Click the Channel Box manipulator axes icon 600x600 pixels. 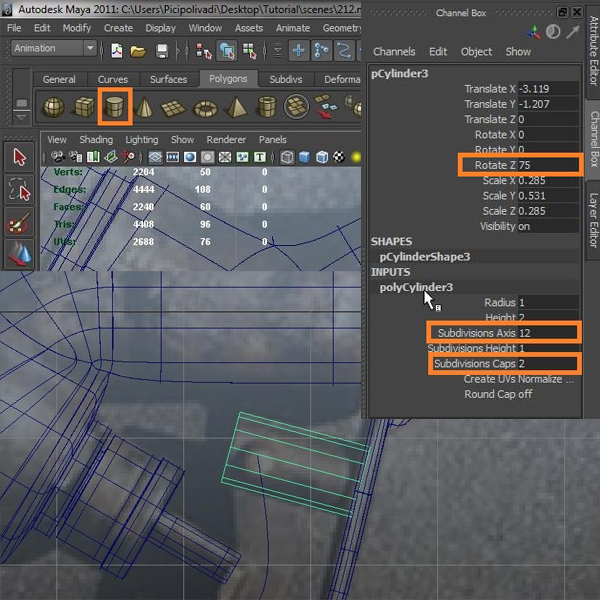(533, 32)
